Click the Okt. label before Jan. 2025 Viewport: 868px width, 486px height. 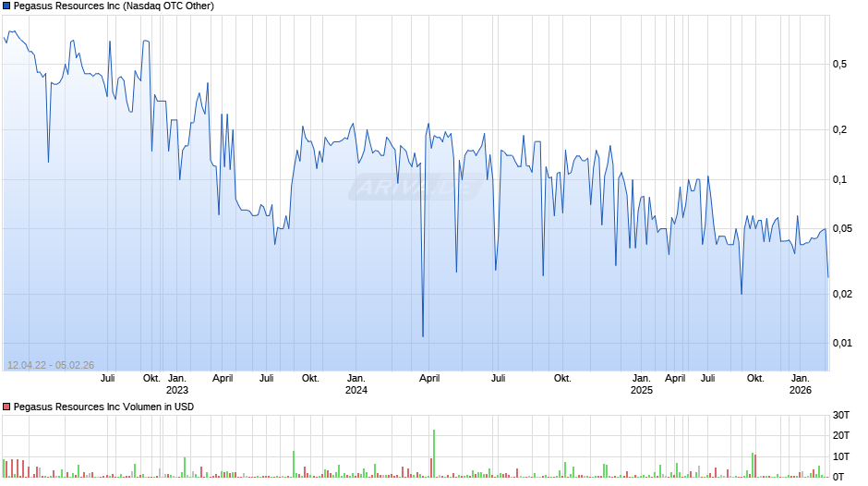pyautogui.click(x=562, y=379)
